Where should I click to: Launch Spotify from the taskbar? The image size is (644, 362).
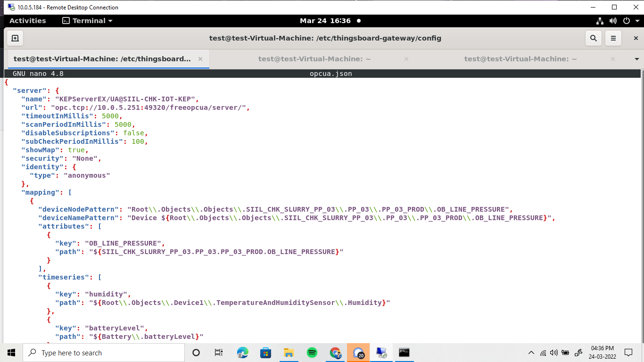tap(312, 353)
